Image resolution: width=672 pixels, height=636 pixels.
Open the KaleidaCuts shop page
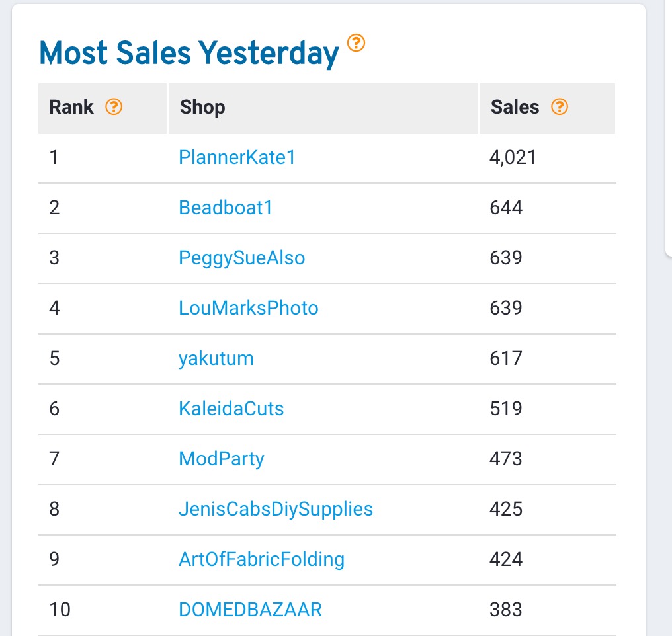(231, 409)
